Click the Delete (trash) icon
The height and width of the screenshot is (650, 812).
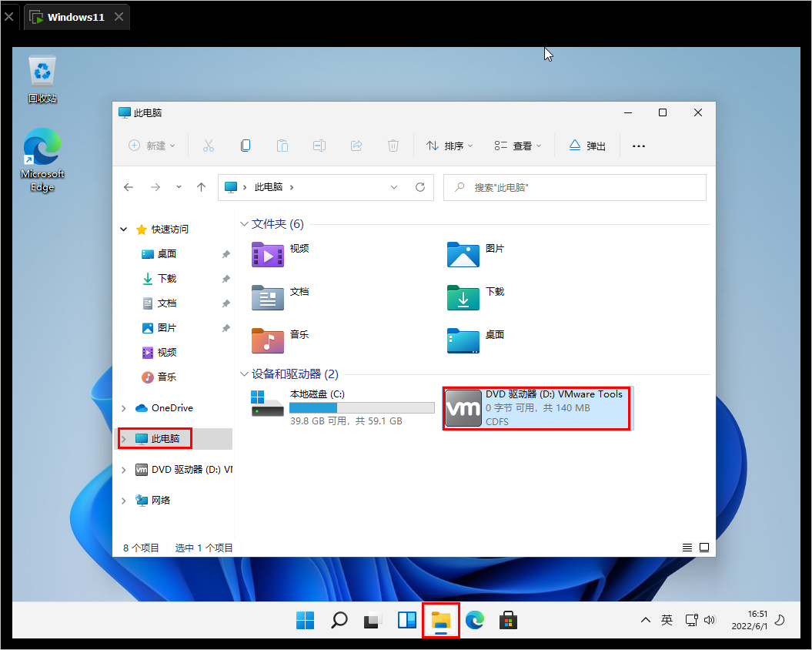[x=393, y=146]
